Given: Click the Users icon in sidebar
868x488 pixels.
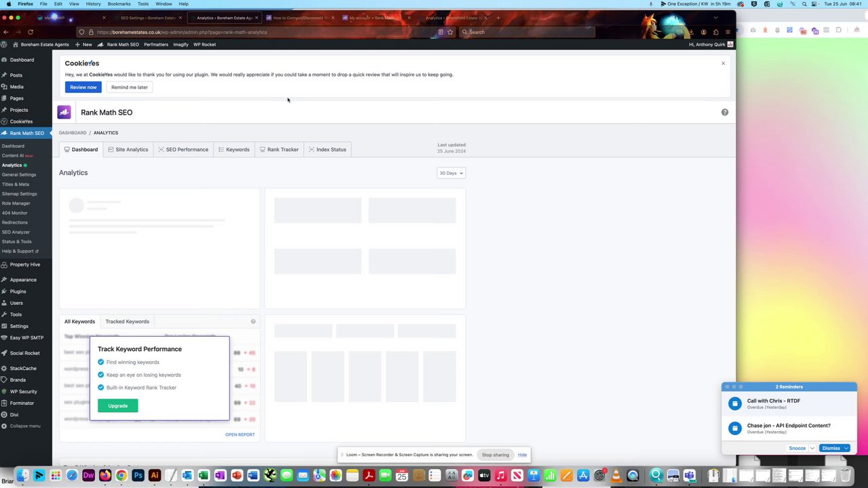Looking at the screenshot, I should coord(4,303).
